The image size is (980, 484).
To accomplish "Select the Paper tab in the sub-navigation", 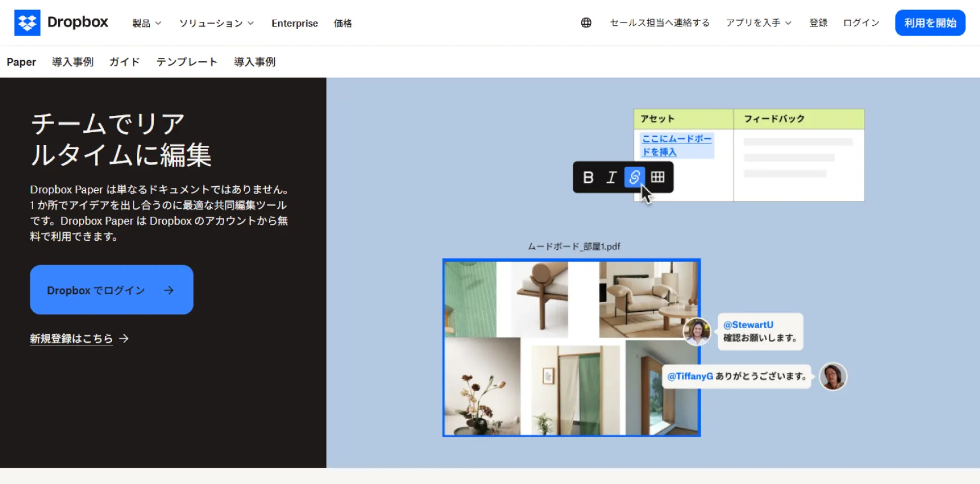I will coord(21,62).
